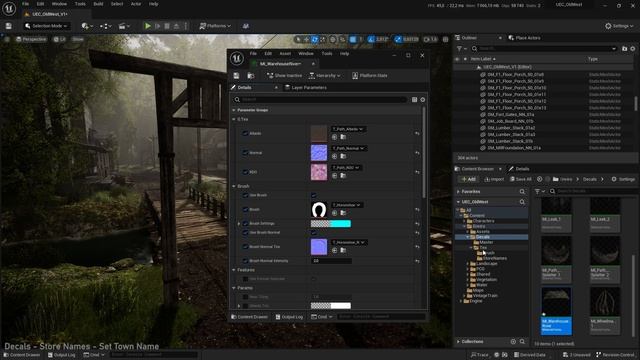Select the Details tab in material editor
This screenshot has width=640, height=360.
click(244, 87)
